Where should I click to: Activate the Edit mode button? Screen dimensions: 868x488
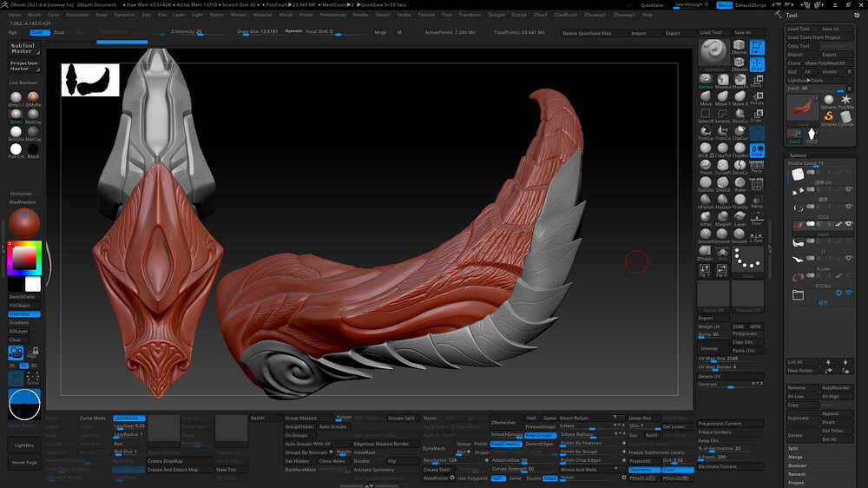click(757, 47)
